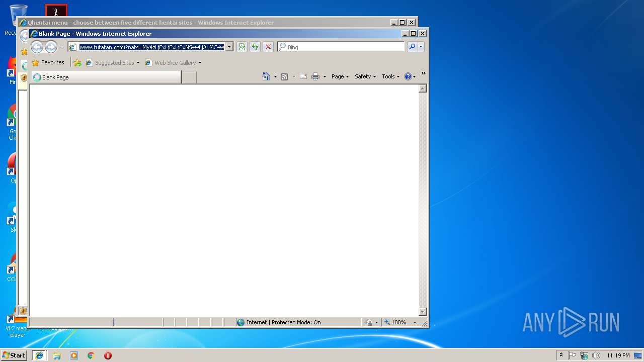644x362 pixels.
Task: Launch Windows Media Player taskbar icon
Action: (74, 355)
